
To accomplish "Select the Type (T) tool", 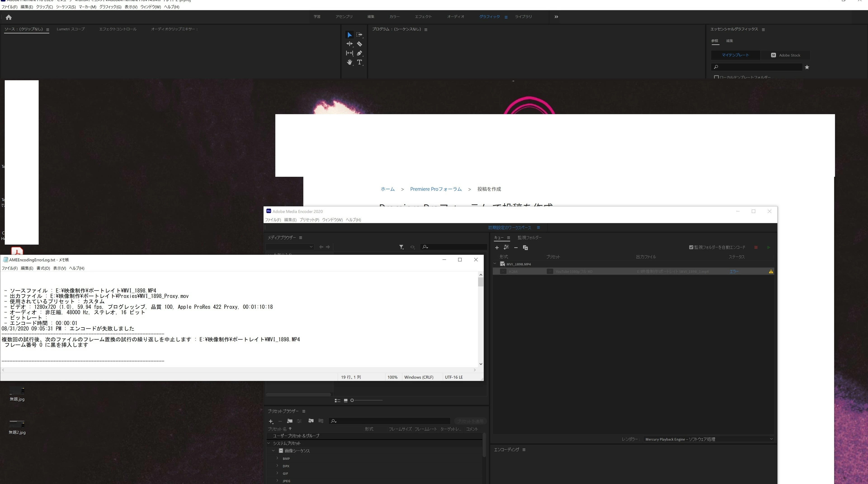I will 360,62.
